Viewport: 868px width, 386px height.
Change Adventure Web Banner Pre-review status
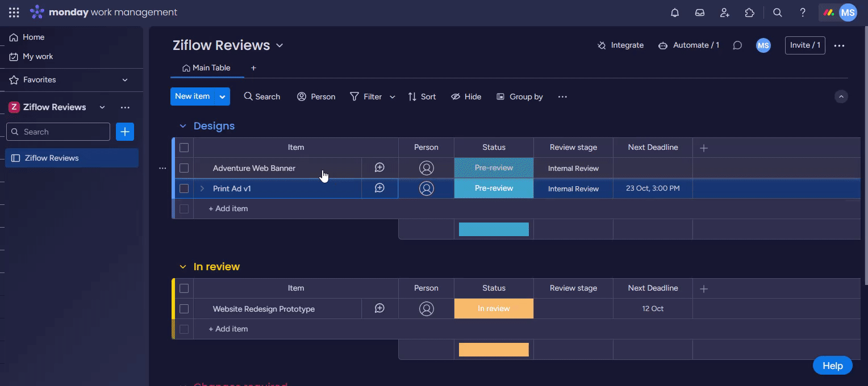[494, 168]
